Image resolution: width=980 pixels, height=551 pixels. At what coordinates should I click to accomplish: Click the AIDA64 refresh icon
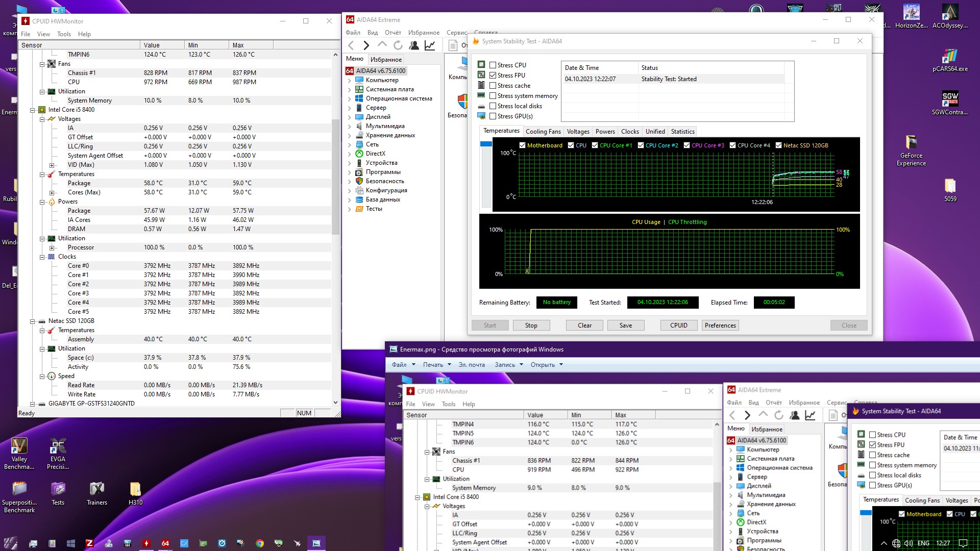(x=398, y=45)
